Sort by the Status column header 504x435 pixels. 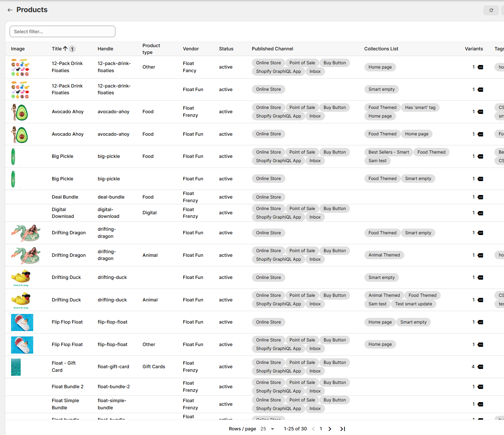click(226, 49)
